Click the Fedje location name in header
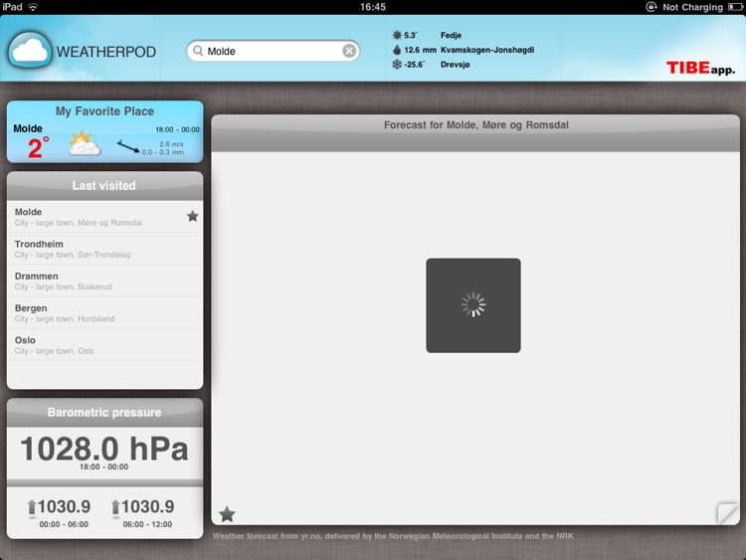The height and width of the screenshot is (560, 746). [x=451, y=35]
